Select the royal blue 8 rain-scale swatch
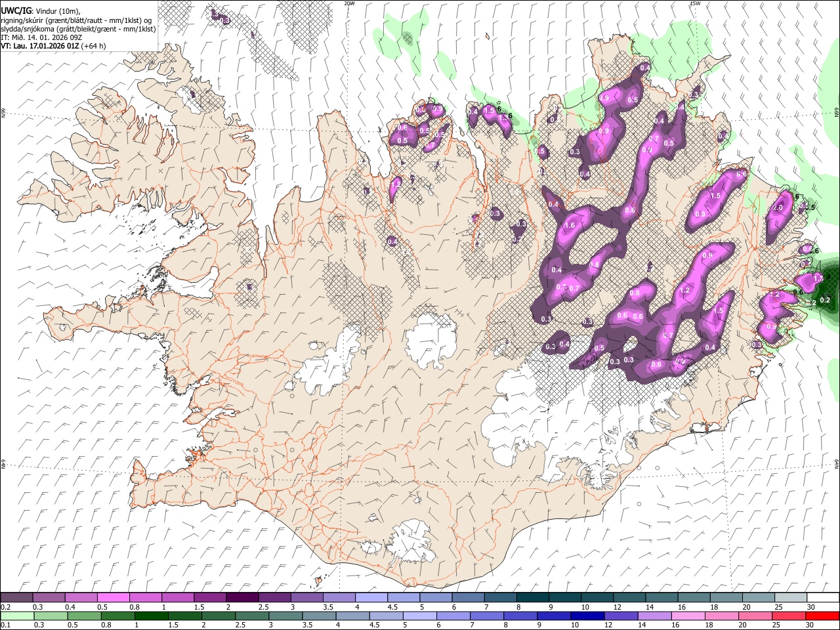The width and height of the screenshot is (840, 630). tap(520, 616)
